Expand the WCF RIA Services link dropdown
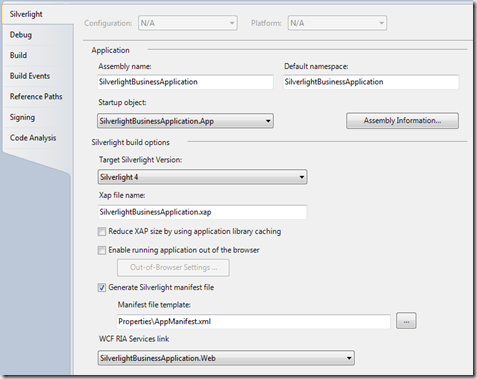Screen dimensions: 477x379 226,358
